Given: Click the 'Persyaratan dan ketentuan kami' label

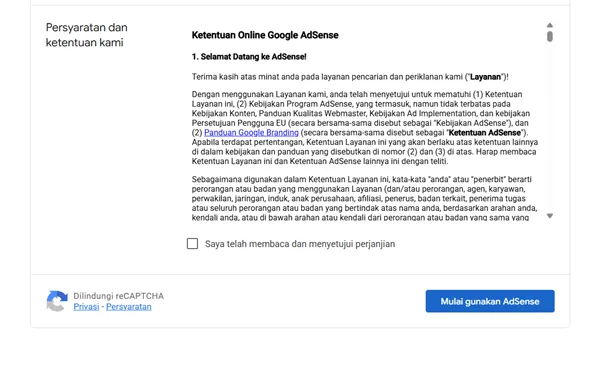Looking at the screenshot, I should pos(86,35).
